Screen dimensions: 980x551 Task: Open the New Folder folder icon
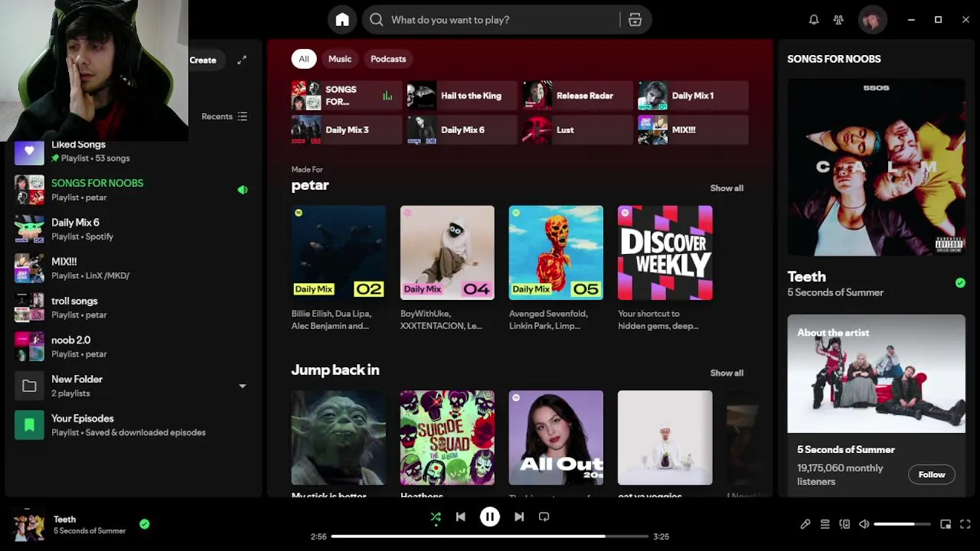pos(29,386)
